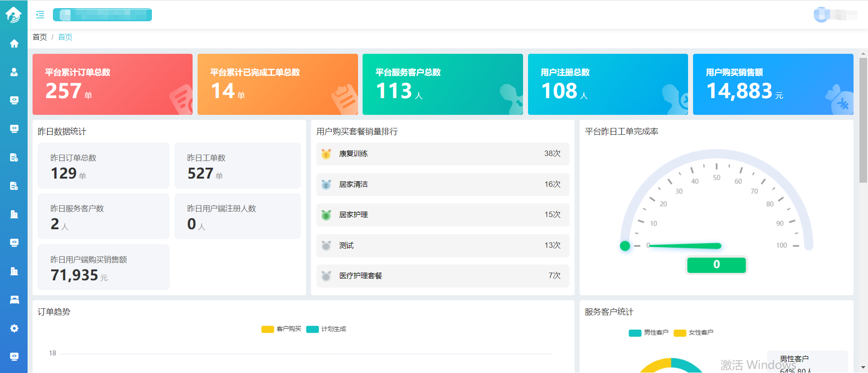Viewport: 868px width, 373px height.
Task: Toggle the 男性客户 teal legend swatch
Action: 635,333
